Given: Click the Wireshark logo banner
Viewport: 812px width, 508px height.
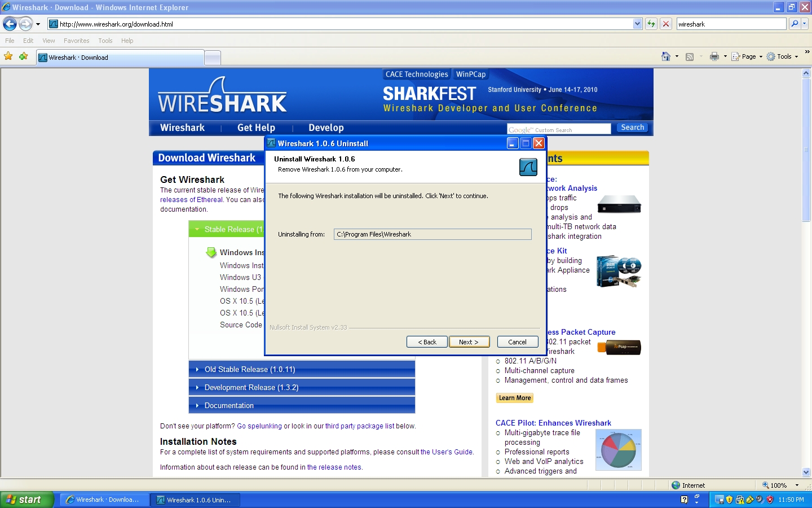Looking at the screenshot, I should 222,95.
